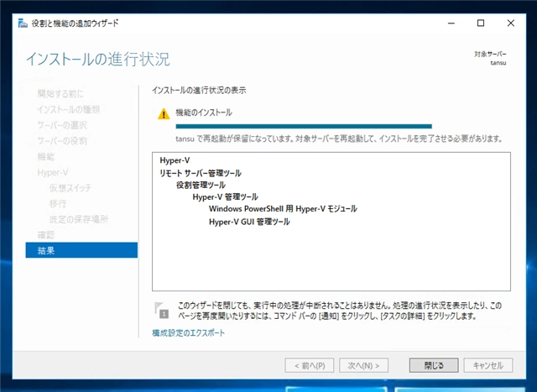Click the インストールの進行状況 page heading
This screenshot has height=392, width=537.
(98, 59)
